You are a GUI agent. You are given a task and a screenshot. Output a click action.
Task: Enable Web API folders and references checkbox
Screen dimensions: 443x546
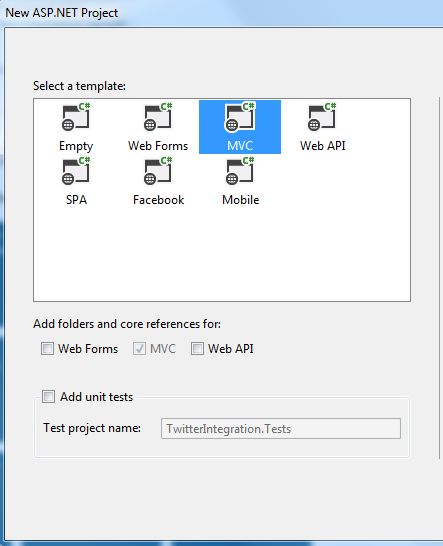197,348
